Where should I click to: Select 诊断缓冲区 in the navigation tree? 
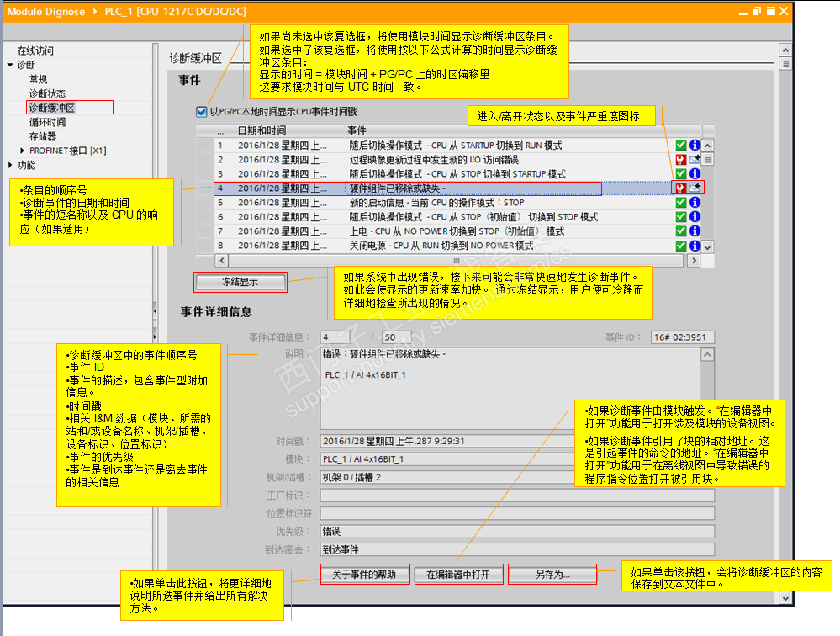click(x=52, y=108)
